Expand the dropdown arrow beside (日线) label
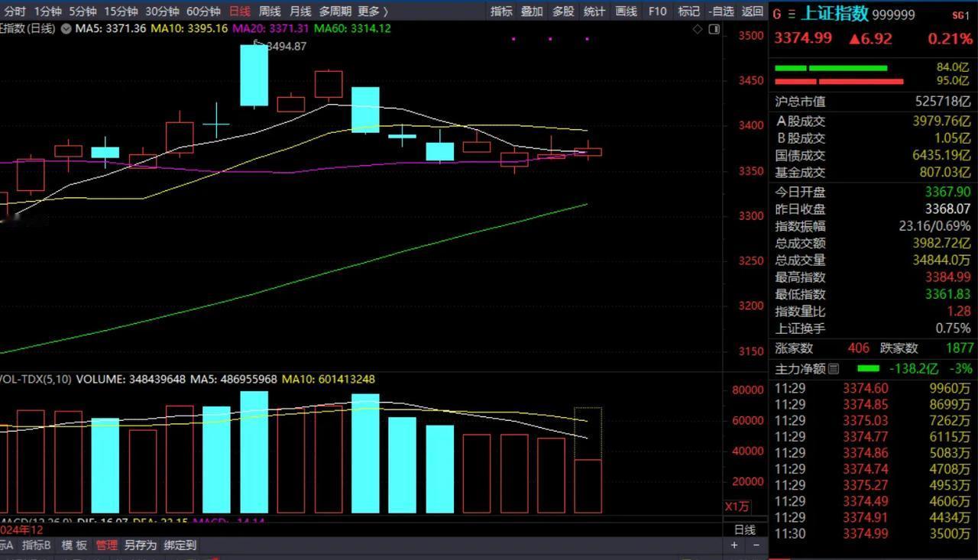 pos(66,28)
